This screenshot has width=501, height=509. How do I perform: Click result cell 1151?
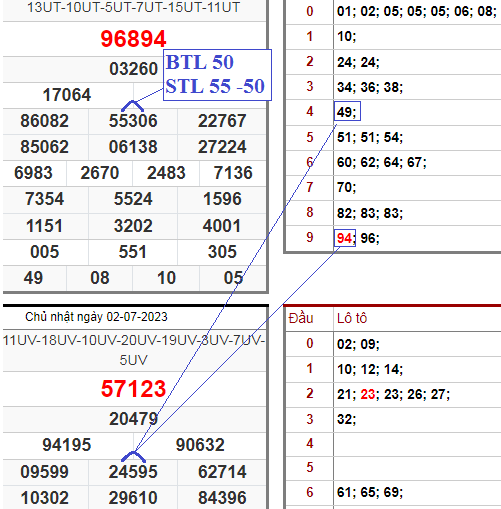pyautogui.click(x=44, y=226)
